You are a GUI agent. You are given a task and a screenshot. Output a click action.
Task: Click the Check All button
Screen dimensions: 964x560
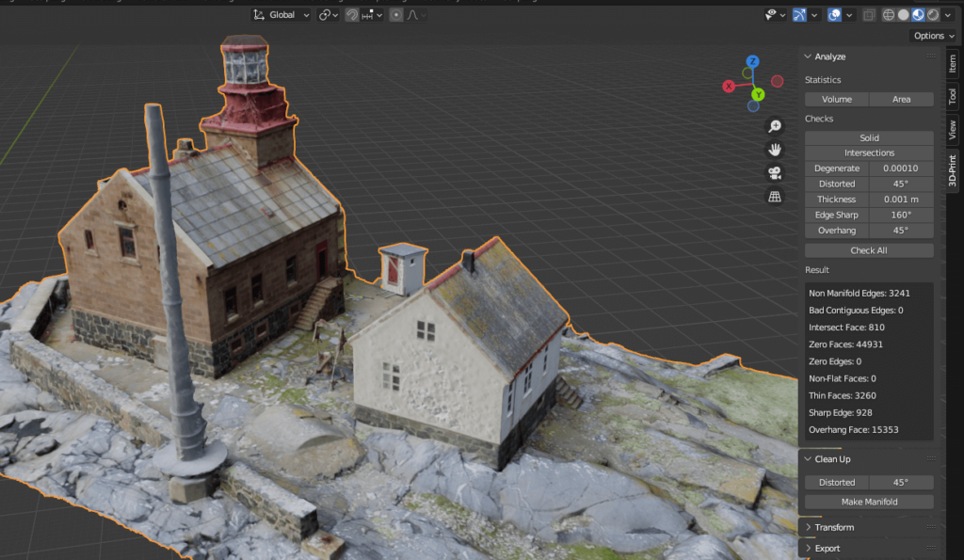[x=868, y=249]
